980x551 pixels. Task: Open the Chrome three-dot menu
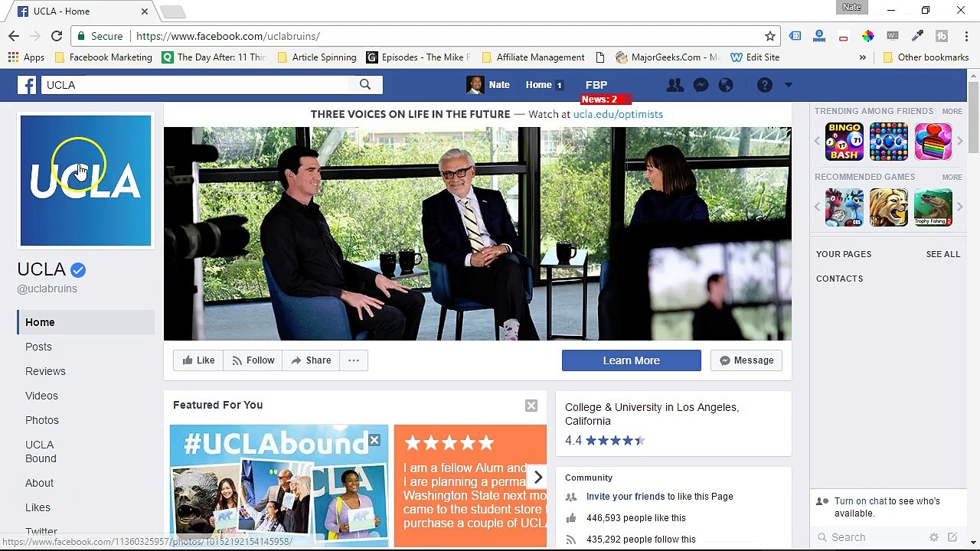[x=967, y=36]
